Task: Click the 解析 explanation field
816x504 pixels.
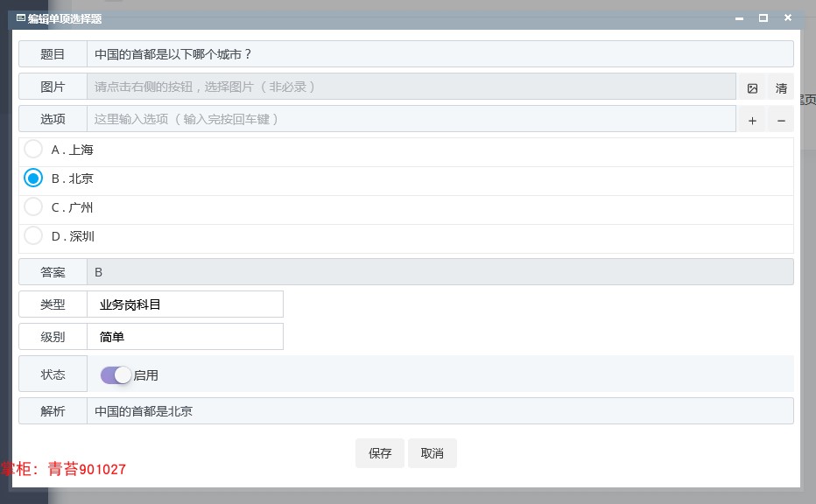Action: (350, 410)
